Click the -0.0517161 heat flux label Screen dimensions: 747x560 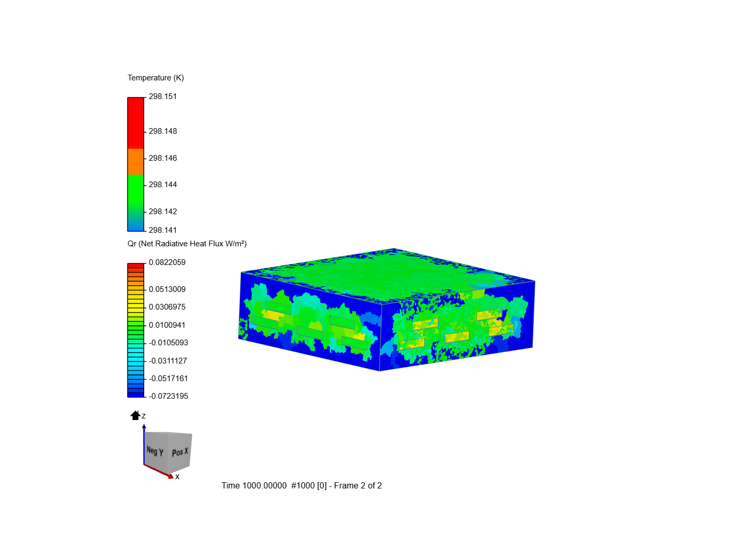(169, 379)
